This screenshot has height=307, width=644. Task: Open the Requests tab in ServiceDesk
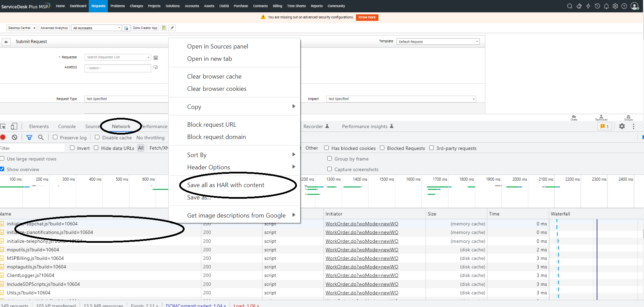tap(98, 6)
